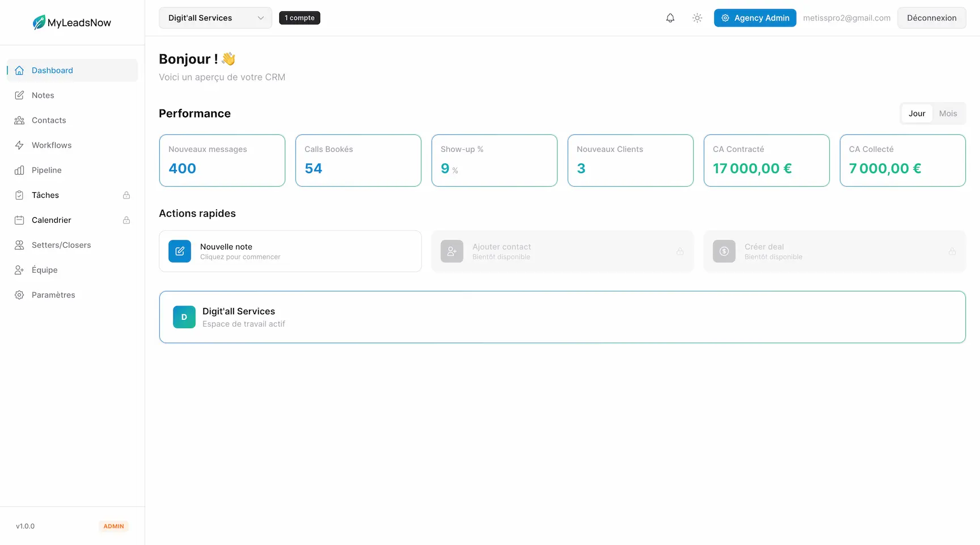Screen dimensions: 980x545
Task: Click the lock icon next to Calendrier
Action: 126,219
